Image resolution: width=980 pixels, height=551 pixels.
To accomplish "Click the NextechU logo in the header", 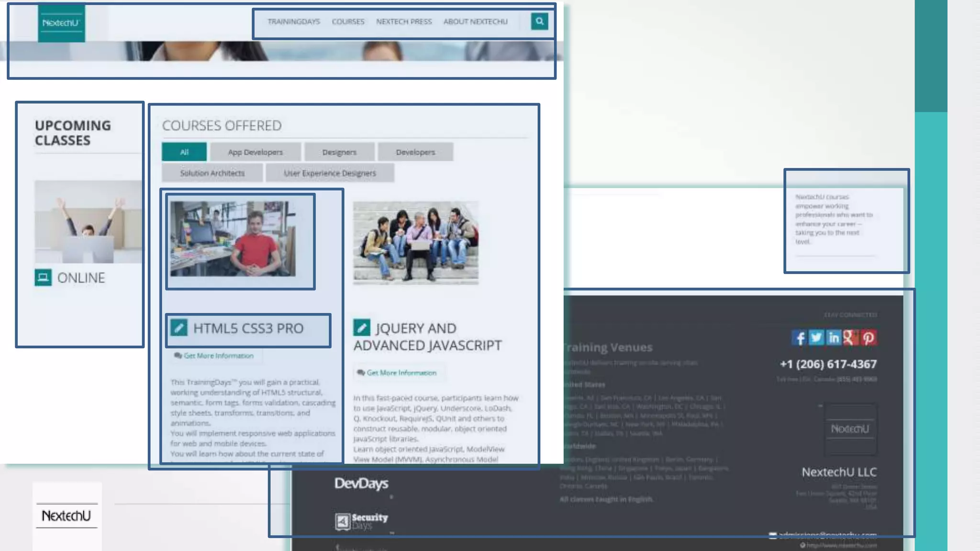I will [61, 23].
